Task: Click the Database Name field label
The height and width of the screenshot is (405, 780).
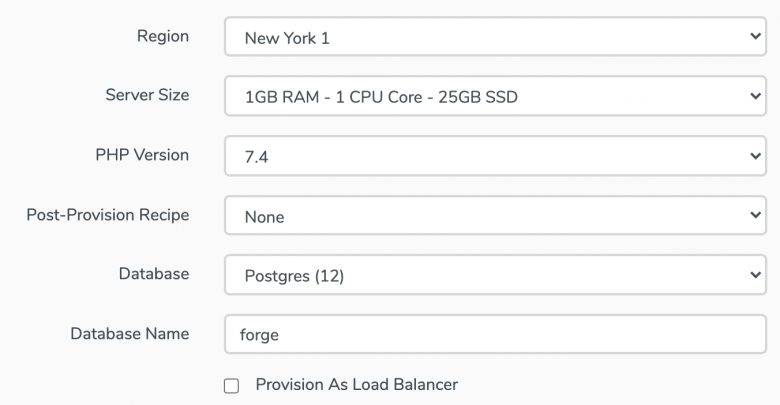Action: click(x=130, y=333)
